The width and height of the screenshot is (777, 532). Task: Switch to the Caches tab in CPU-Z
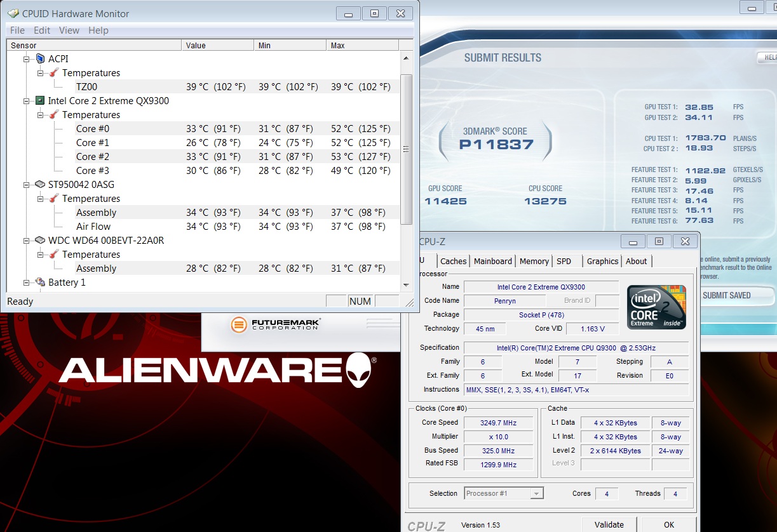(x=453, y=261)
